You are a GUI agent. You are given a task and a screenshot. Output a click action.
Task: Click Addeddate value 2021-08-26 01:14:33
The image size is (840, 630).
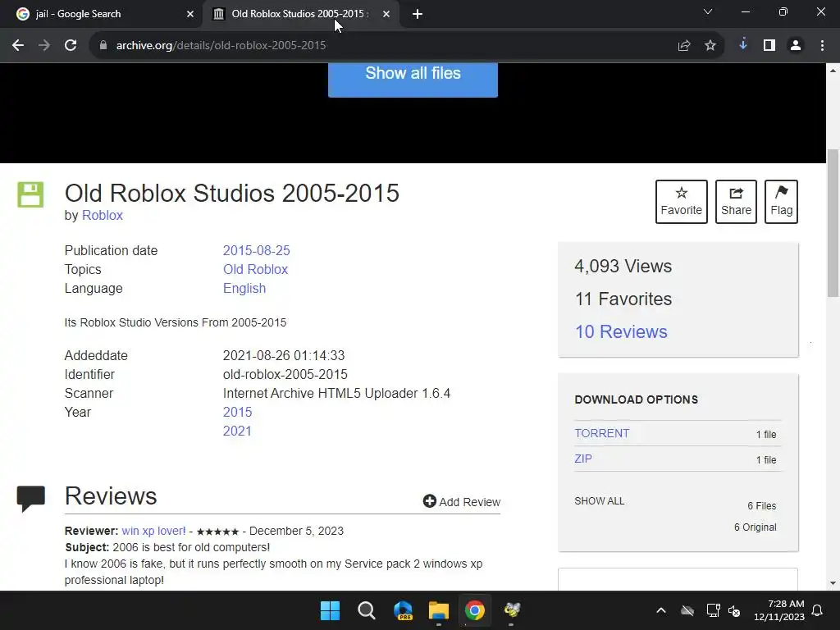(284, 355)
